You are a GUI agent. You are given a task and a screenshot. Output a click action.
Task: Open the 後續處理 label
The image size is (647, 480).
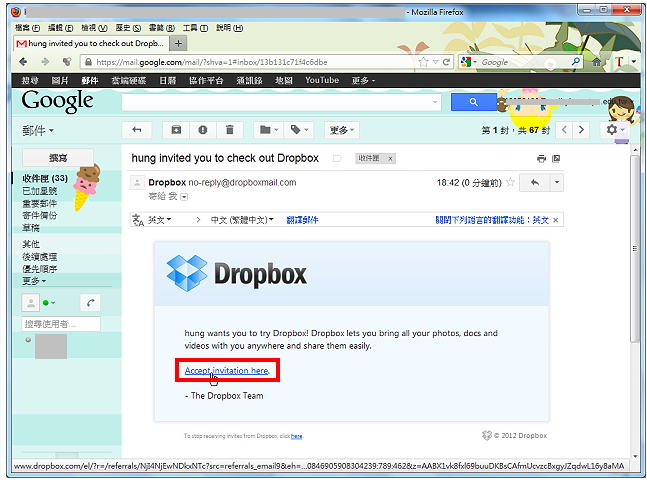pos(40,257)
